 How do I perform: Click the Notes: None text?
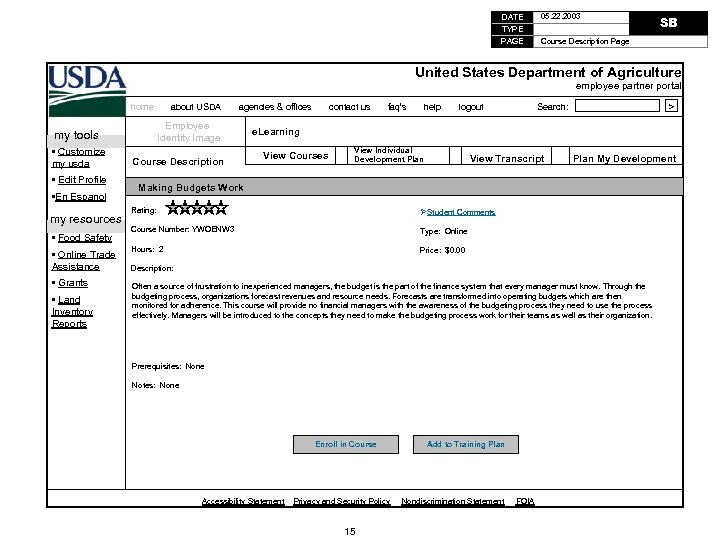(155, 385)
